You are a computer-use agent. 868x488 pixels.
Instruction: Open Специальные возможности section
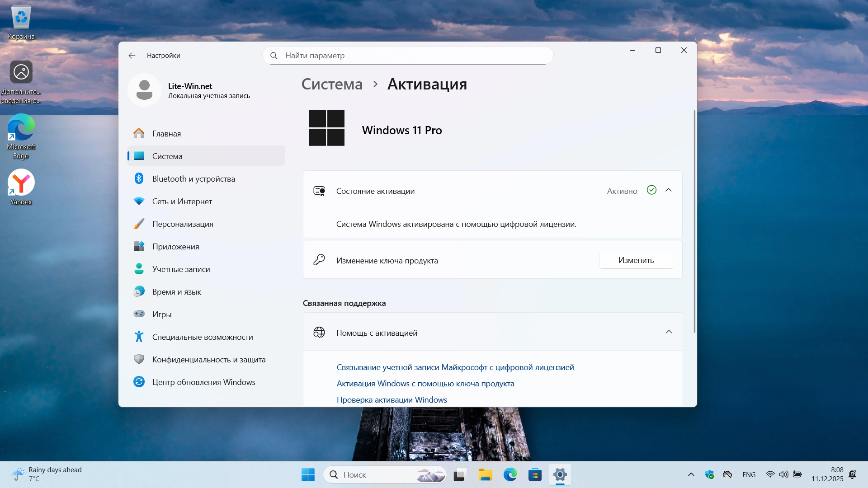click(202, 337)
